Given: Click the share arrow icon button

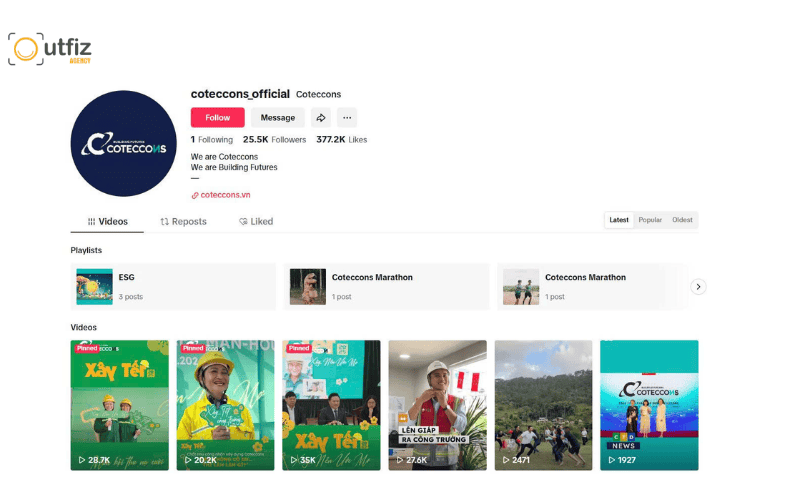Looking at the screenshot, I should pyautogui.click(x=320, y=118).
